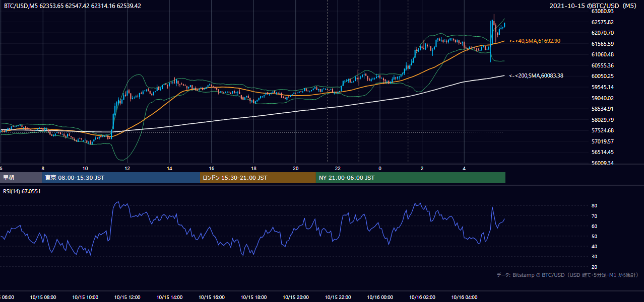Click the ロンドン 15:30-21:00 JST session bar
This screenshot has width=644, height=302.
(258, 178)
